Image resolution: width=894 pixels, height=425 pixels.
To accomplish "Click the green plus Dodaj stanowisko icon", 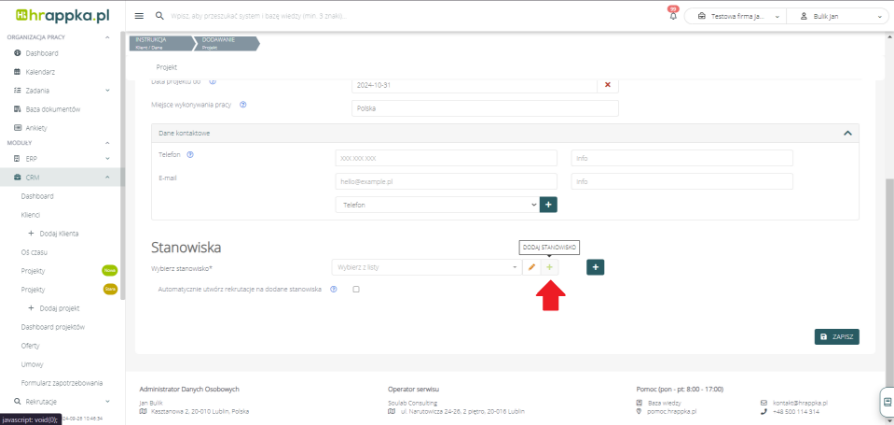I will click(x=549, y=267).
